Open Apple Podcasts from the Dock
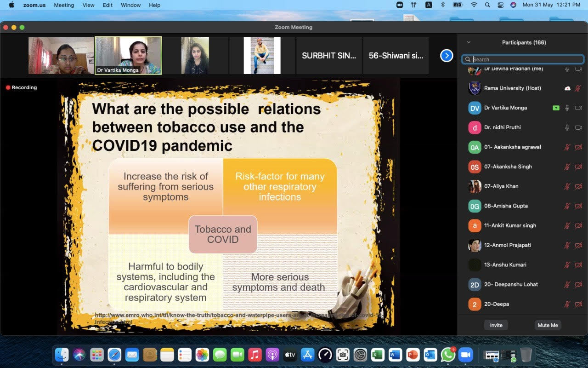 (x=272, y=355)
